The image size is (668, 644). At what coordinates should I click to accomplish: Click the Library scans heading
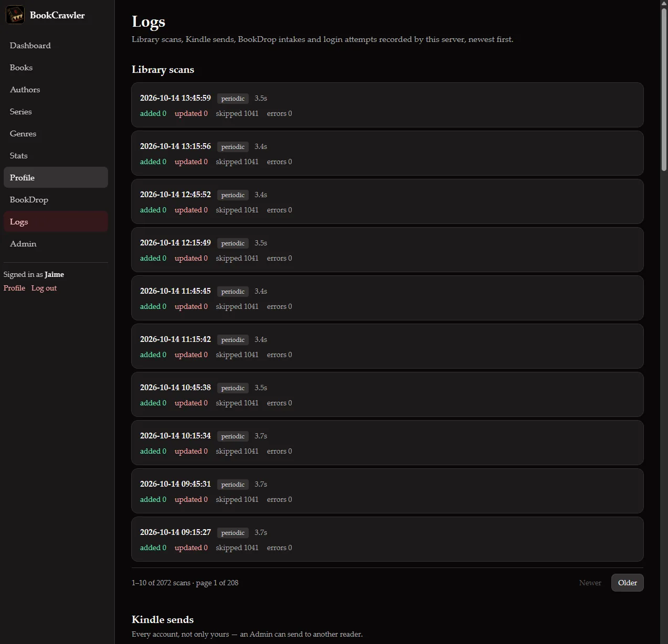[163, 70]
